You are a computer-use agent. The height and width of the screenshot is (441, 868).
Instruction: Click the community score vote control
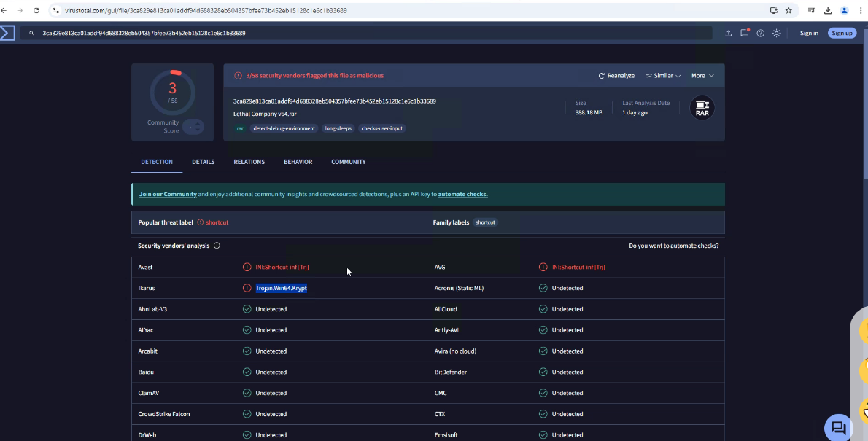tap(193, 128)
